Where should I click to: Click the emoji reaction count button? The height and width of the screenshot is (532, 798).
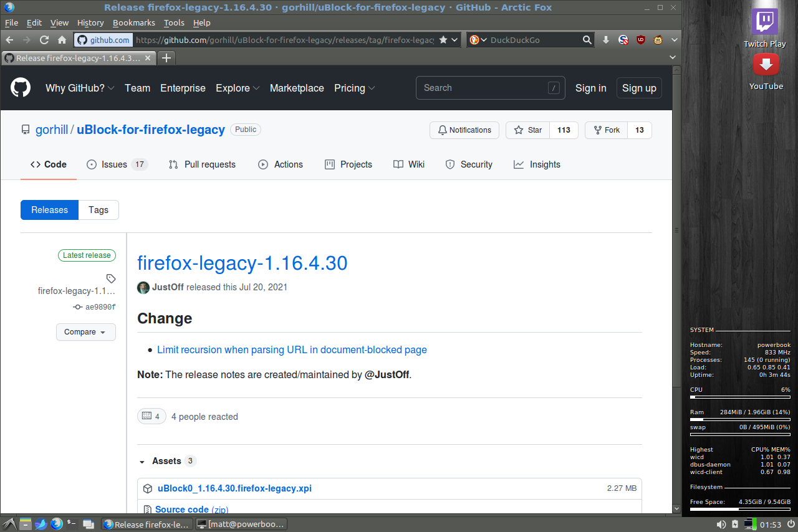coord(151,416)
